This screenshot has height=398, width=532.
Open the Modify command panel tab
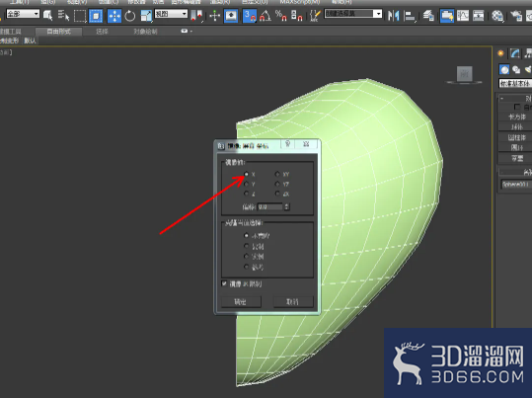click(514, 53)
